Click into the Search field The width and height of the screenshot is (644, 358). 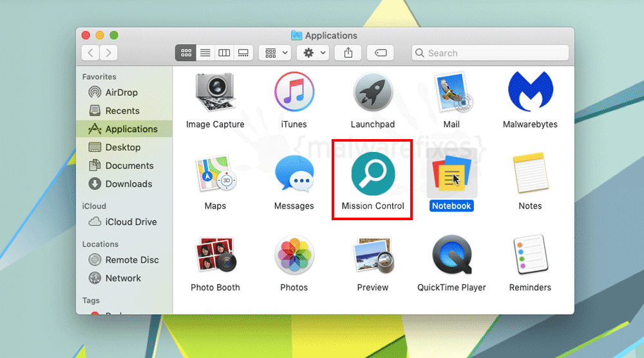tap(490, 53)
